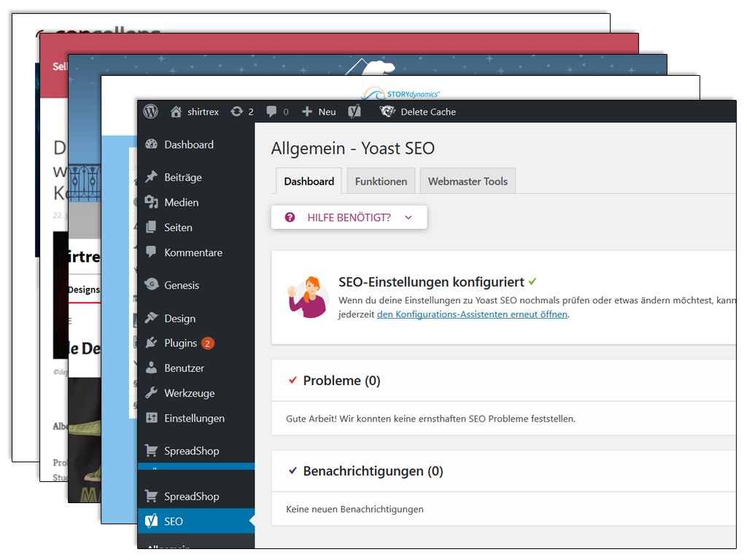747x560 pixels.
Task: Switch to the Dashboard tab
Action: click(x=309, y=181)
